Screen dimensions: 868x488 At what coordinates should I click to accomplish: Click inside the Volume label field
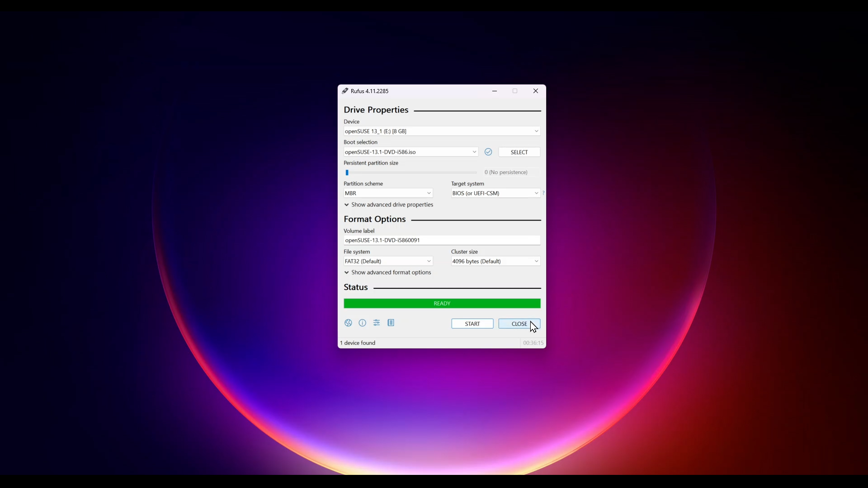point(442,240)
